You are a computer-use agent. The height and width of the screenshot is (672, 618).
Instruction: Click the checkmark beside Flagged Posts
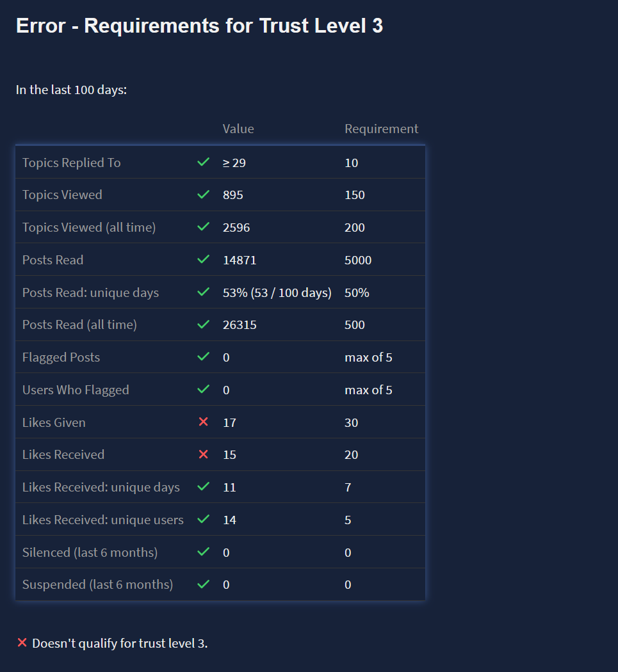(203, 357)
